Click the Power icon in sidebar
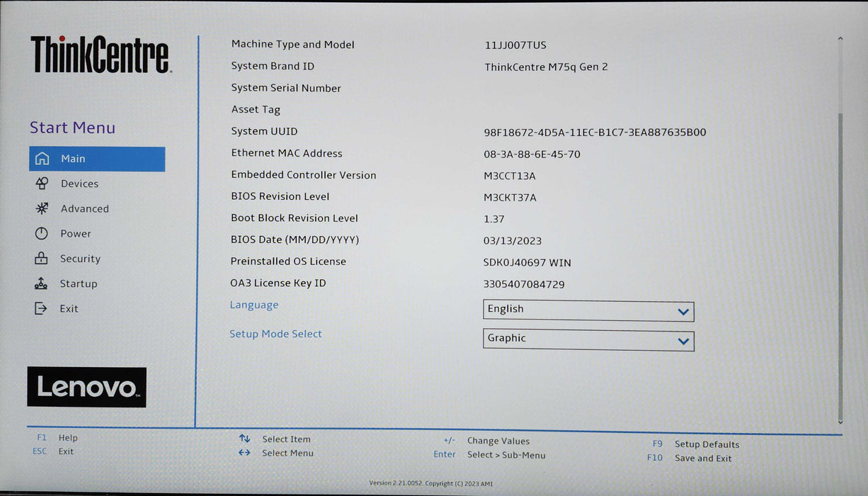The width and height of the screenshot is (868, 496). (x=42, y=233)
